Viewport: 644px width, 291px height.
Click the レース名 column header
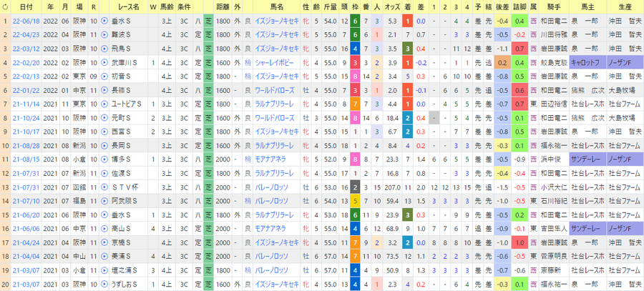point(128,7)
